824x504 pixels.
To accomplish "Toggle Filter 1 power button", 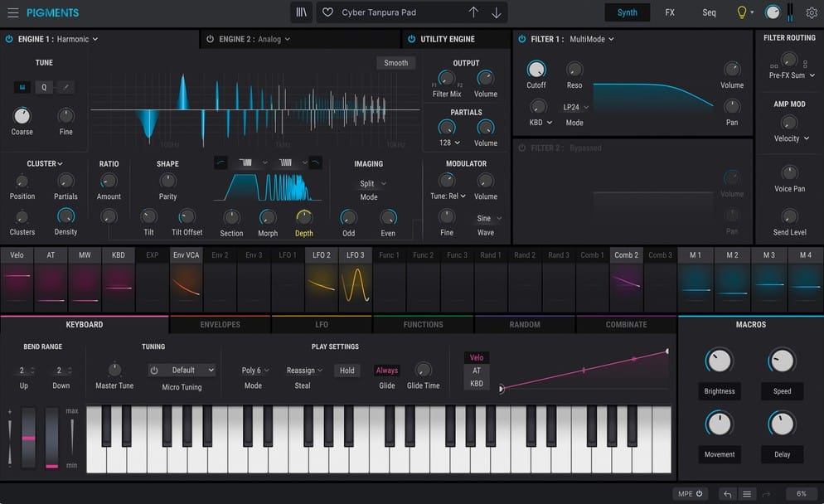I will pos(521,39).
